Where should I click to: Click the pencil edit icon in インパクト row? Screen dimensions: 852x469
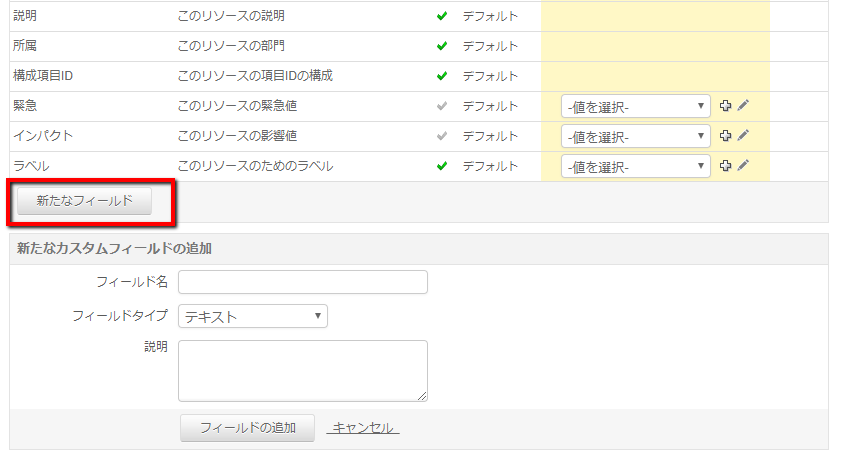(742, 136)
